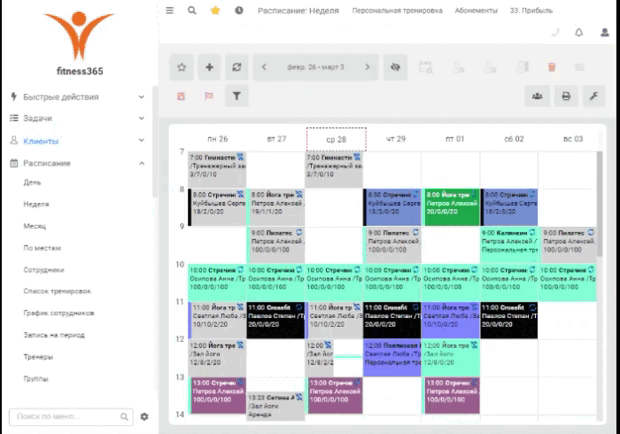The image size is (620, 434).
Task: Click the date range февр. 26 - март 3
Action: [x=316, y=67]
